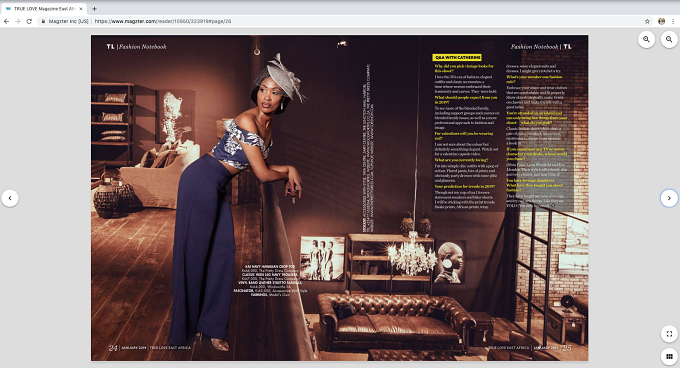This screenshot has height=368, width=680.
Task: Click page number 24 footer
Action: click(x=113, y=348)
